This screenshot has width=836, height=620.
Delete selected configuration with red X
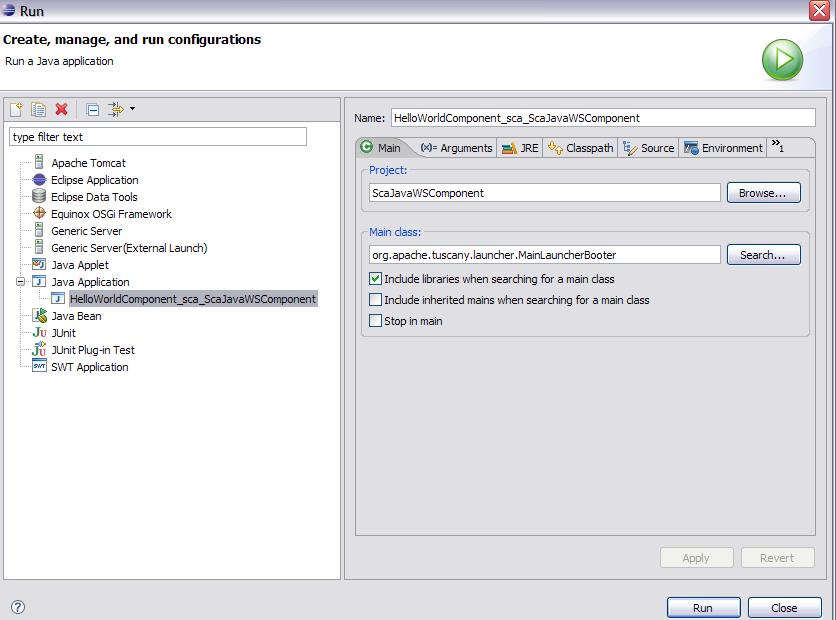[x=62, y=109]
